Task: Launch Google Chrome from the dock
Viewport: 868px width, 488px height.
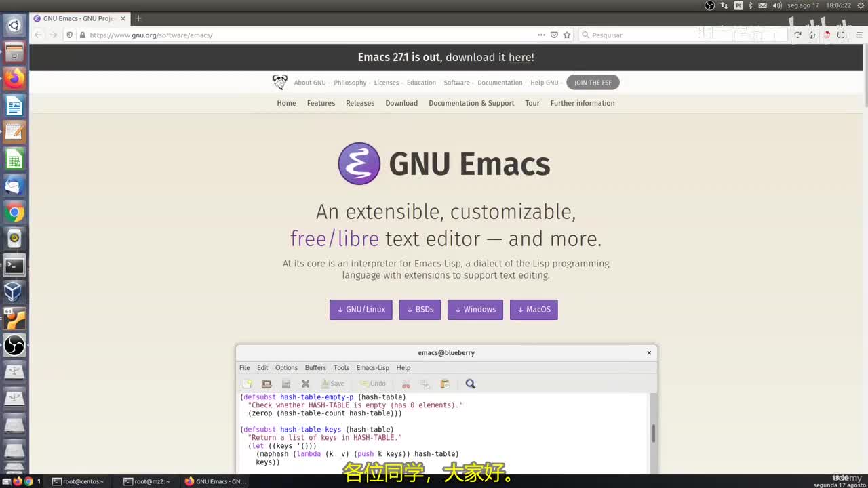Action: pyautogui.click(x=14, y=213)
